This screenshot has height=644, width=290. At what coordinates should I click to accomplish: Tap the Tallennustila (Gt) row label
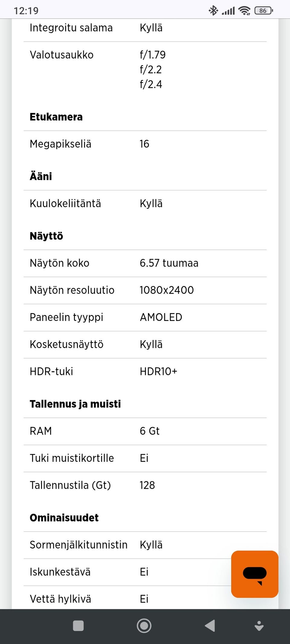pos(70,485)
